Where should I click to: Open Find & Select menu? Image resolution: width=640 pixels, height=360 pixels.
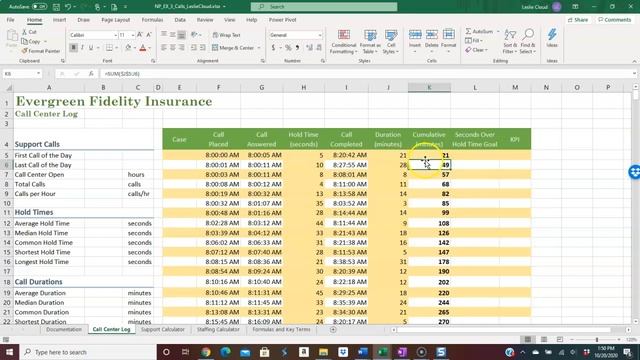[x=528, y=41]
